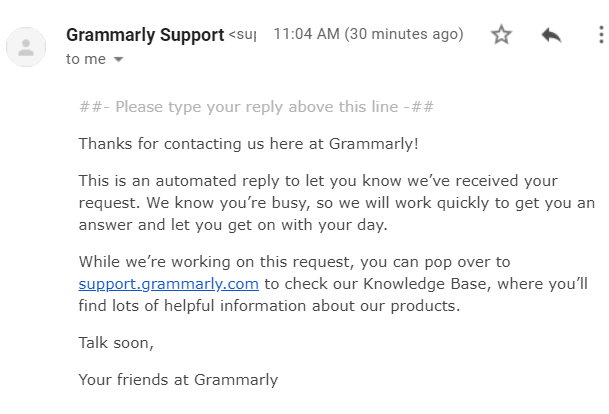Click the 'While we're working on this request' line
The width and height of the screenshot is (609, 414).
point(294,262)
